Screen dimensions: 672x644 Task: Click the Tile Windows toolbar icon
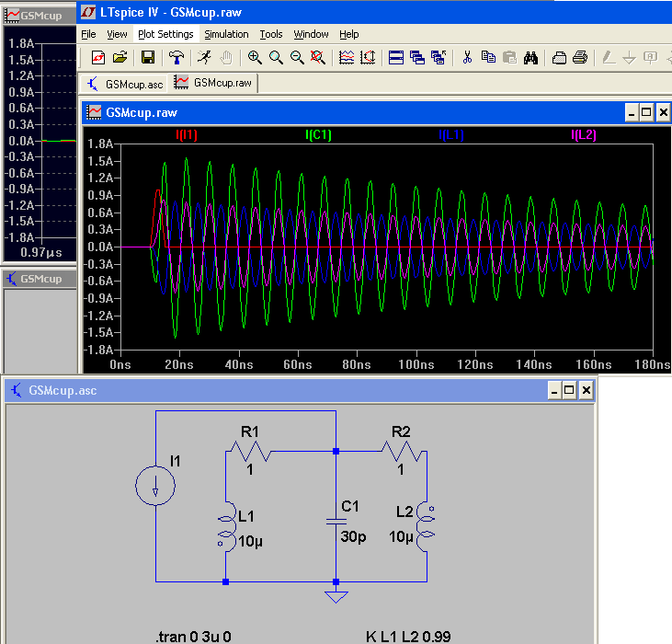[x=395, y=58]
